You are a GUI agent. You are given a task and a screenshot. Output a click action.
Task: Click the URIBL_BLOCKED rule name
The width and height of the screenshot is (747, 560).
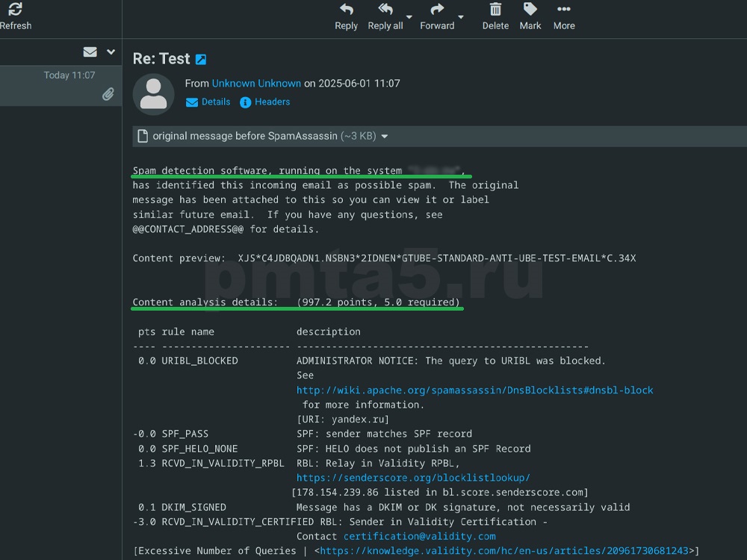tap(199, 361)
